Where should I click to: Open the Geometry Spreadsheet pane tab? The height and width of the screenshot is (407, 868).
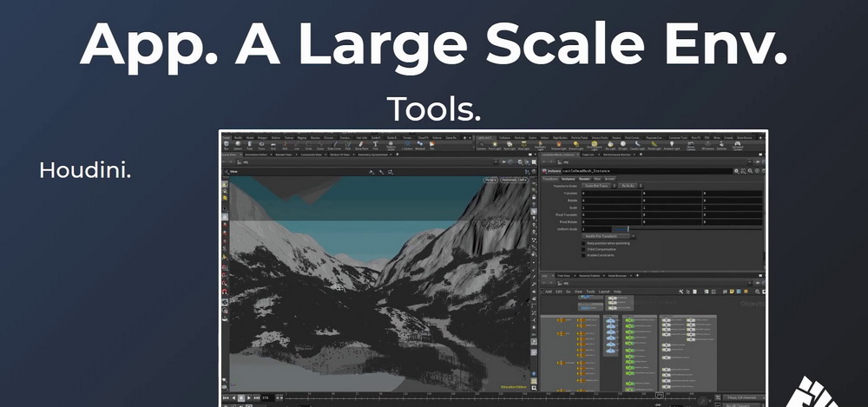(x=372, y=154)
